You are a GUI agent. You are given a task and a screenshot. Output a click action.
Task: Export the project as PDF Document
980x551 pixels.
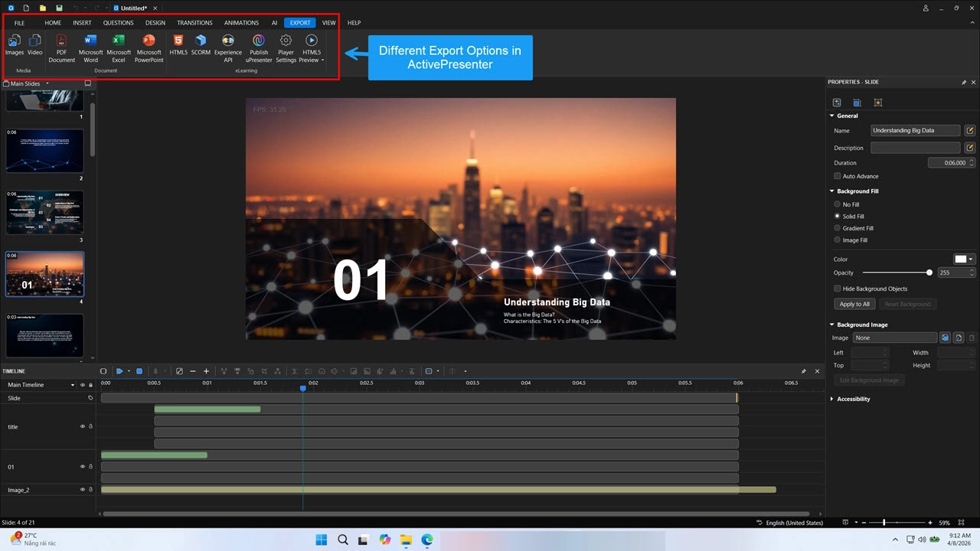(61, 47)
